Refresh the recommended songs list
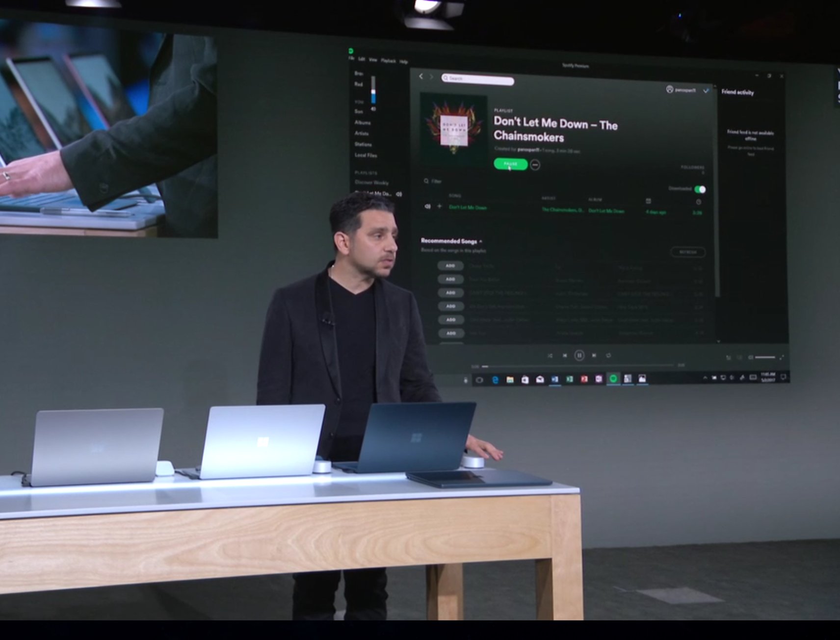Screen dimensions: 840x640 coord(688,252)
